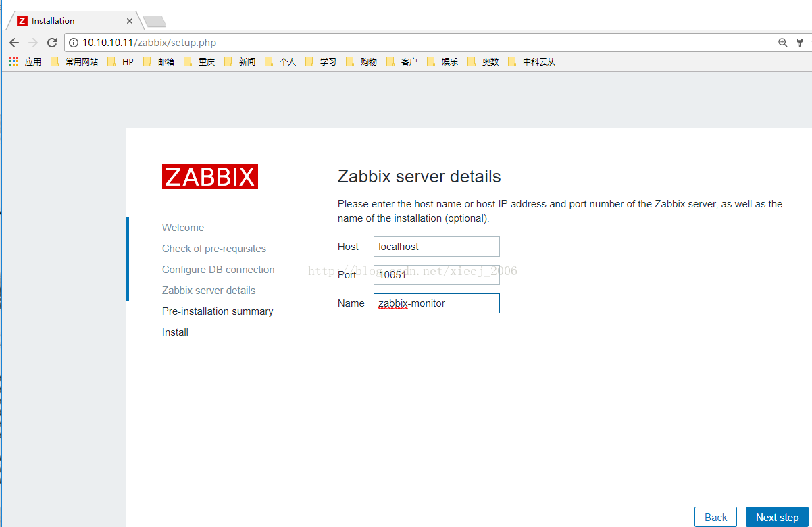Click the Host field containing localhost
This screenshot has height=527, width=812.
(x=436, y=247)
